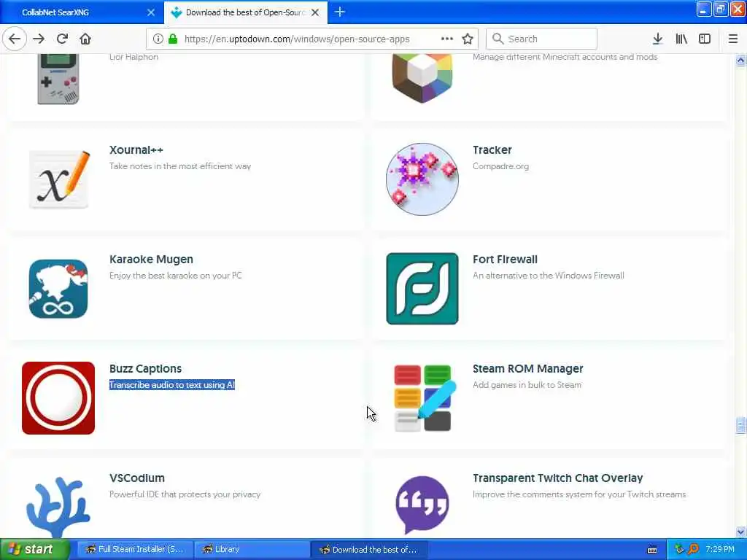This screenshot has height=560, width=747.
Task: Open the Transparent Twitch Chat Overlay icon
Action: pyautogui.click(x=422, y=505)
